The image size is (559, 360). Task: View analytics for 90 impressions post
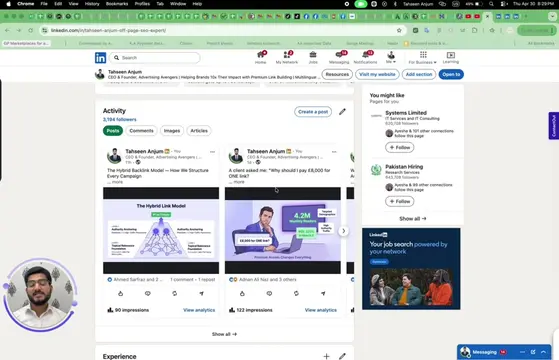pos(199,310)
